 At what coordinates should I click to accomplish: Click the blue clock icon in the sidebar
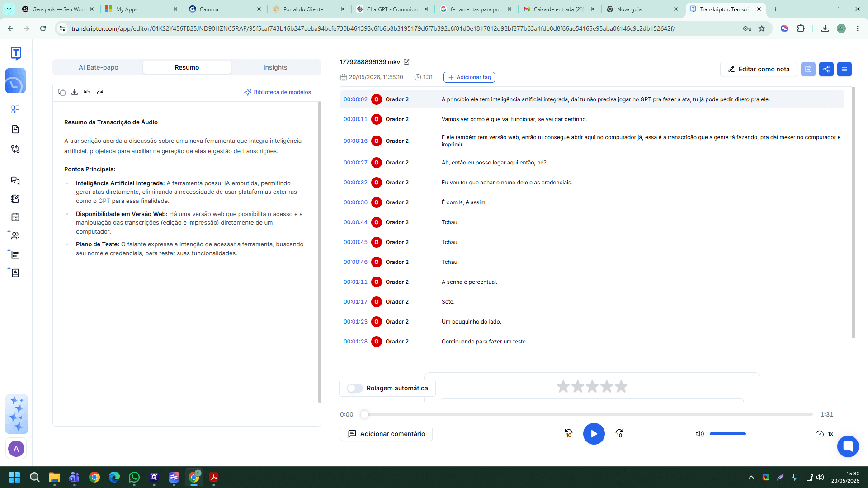click(15, 81)
